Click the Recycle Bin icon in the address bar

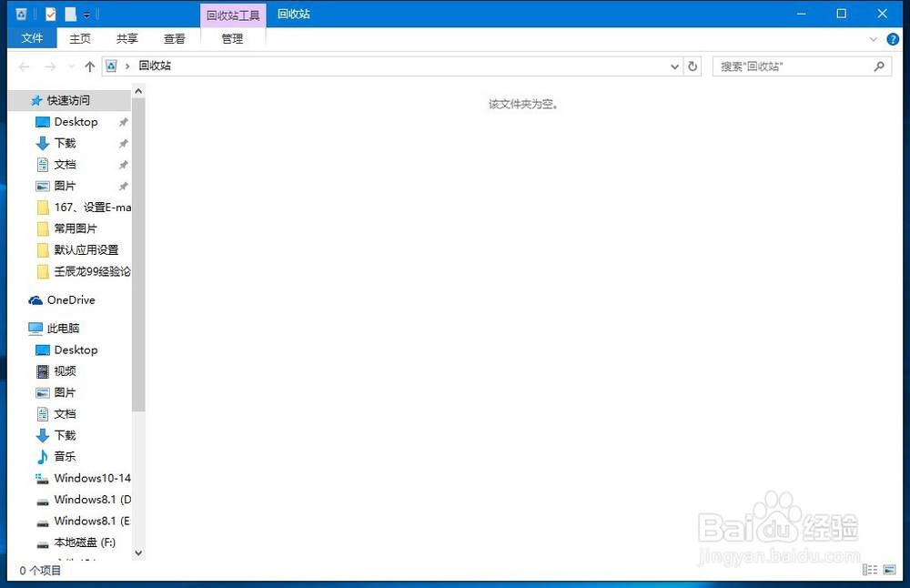(x=110, y=66)
